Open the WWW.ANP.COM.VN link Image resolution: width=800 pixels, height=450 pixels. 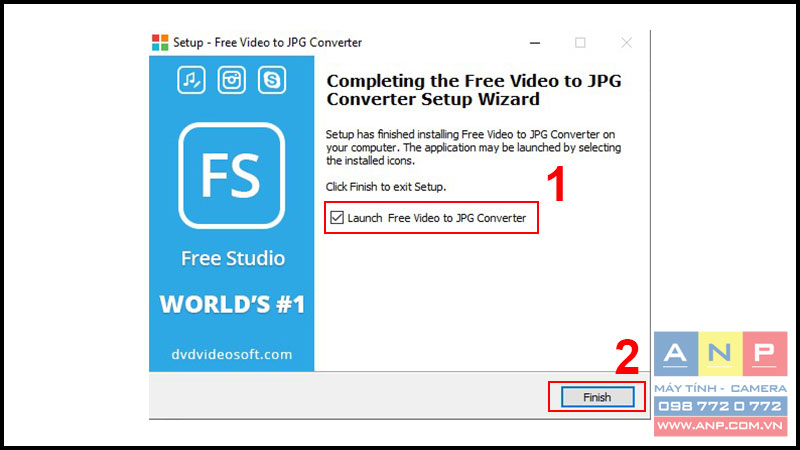point(720,426)
